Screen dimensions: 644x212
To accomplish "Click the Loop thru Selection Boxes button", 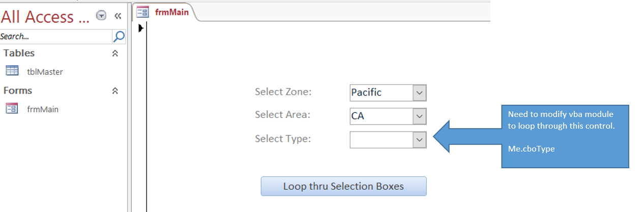I will click(x=343, y=186).
